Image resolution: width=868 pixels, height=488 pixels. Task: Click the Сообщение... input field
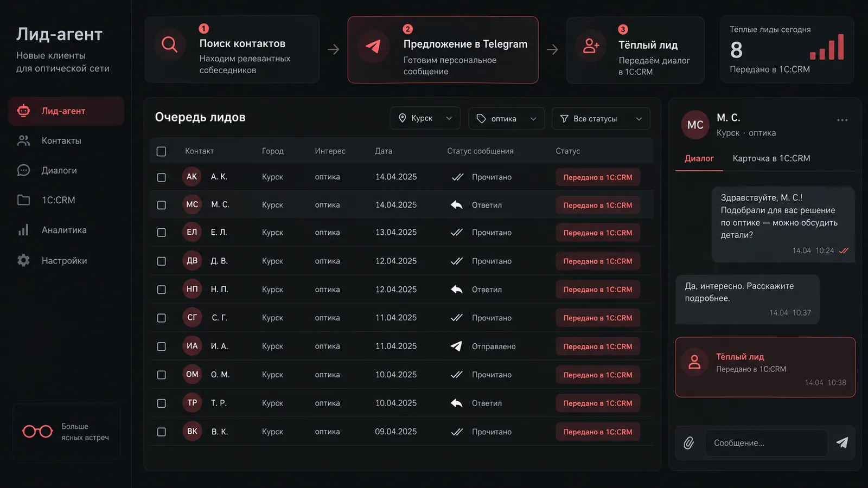[x=766, y=443]
